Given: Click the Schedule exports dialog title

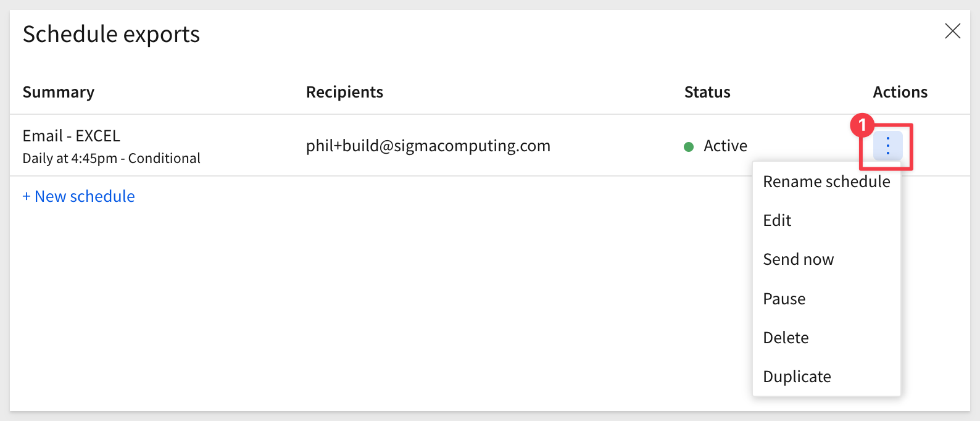Looking at the screenshot, I should pos(111,34).
